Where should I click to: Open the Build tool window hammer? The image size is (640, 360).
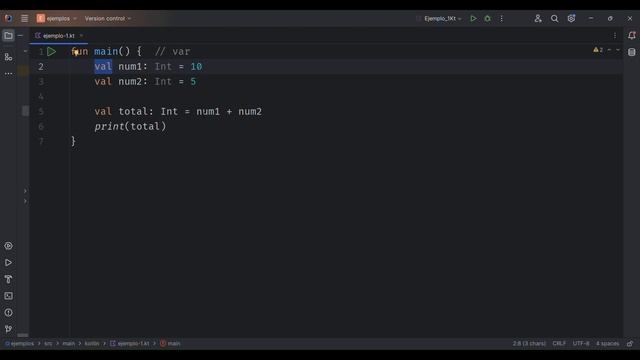(8, 279)
